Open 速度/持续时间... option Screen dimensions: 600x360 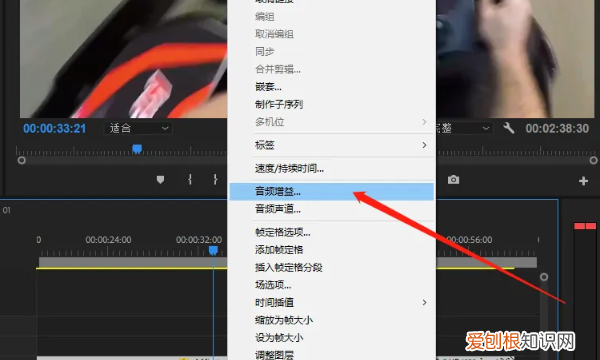pyautogui.click(x=331, y=168)
